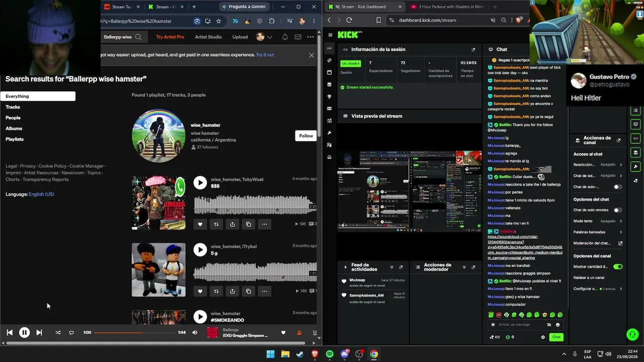The height and width of the screenshot is (362, 644).
Task: Play the #SMOKEANDO track
Action: coord(200,316)
